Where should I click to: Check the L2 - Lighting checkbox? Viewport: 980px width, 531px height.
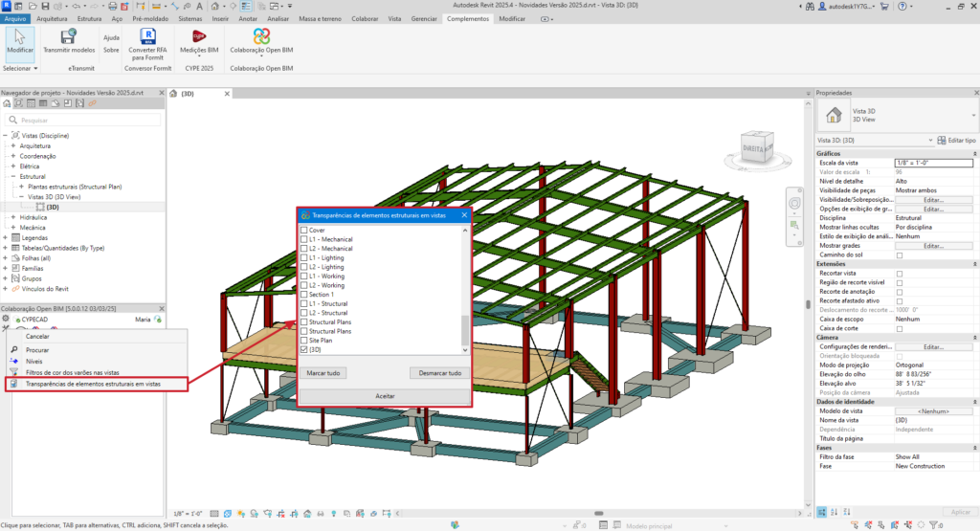coord(304,267)
